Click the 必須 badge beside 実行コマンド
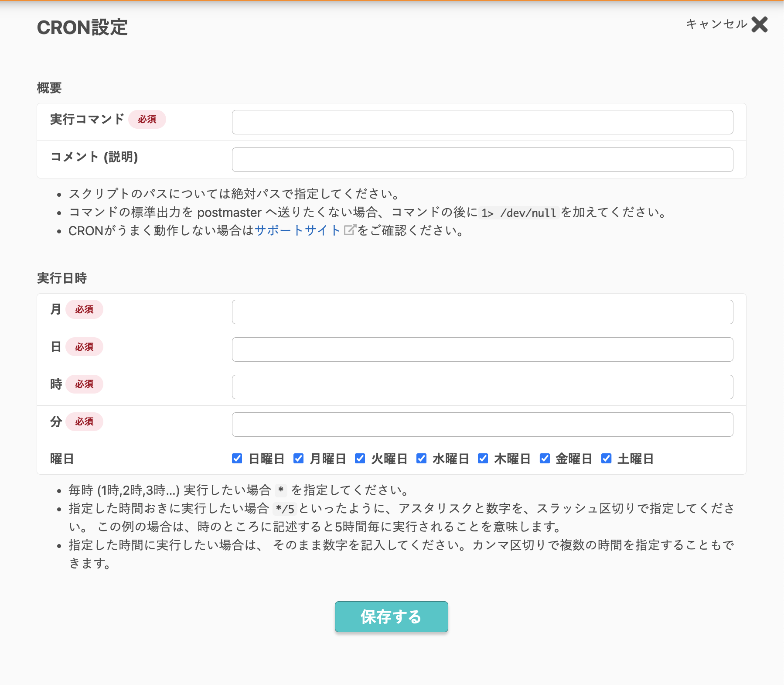784x685 pixels. [x=147, y=119]
